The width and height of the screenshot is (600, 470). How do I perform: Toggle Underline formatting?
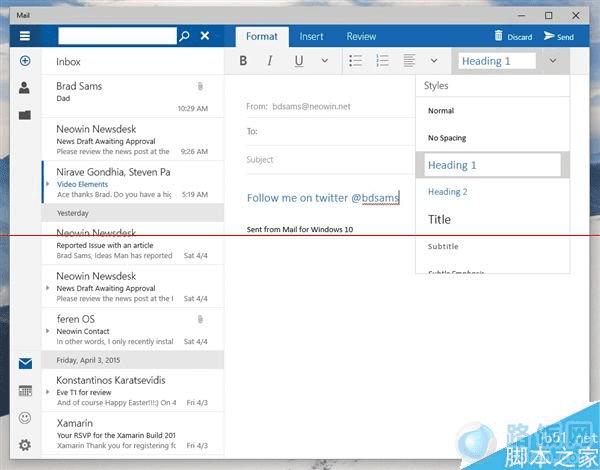click(x=299, y=61)
